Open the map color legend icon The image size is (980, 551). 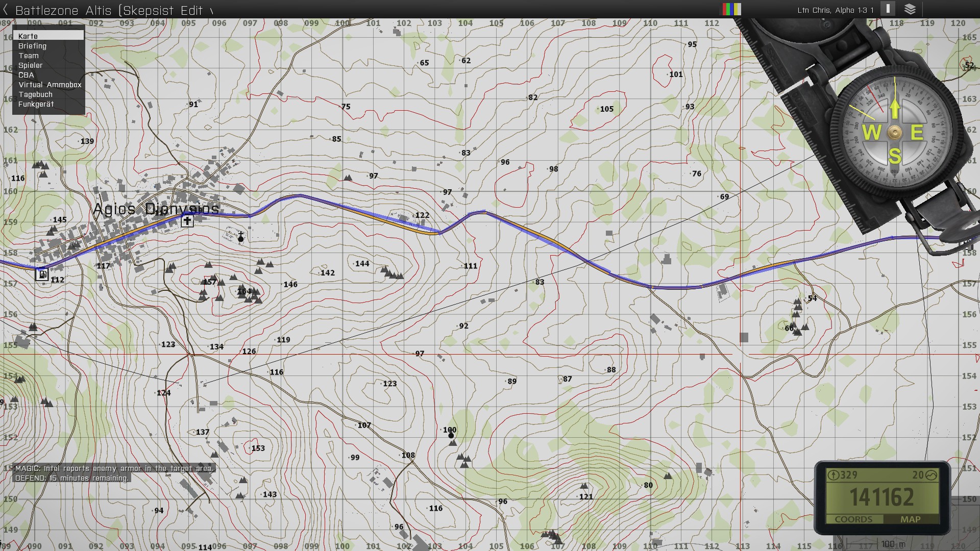click(731, 9)
